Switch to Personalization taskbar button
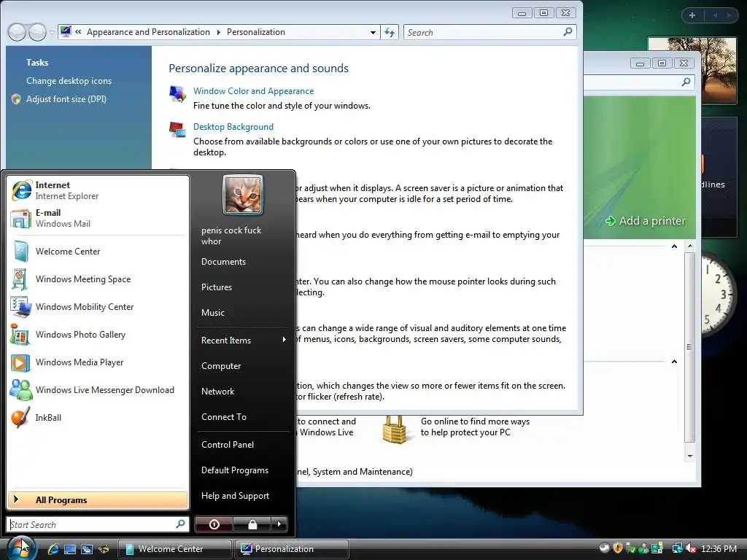 pos(291,549)
